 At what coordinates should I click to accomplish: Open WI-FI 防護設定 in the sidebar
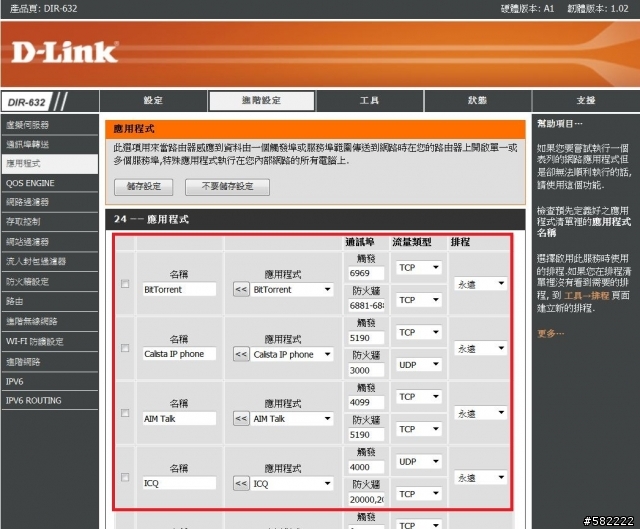(50, 341)
